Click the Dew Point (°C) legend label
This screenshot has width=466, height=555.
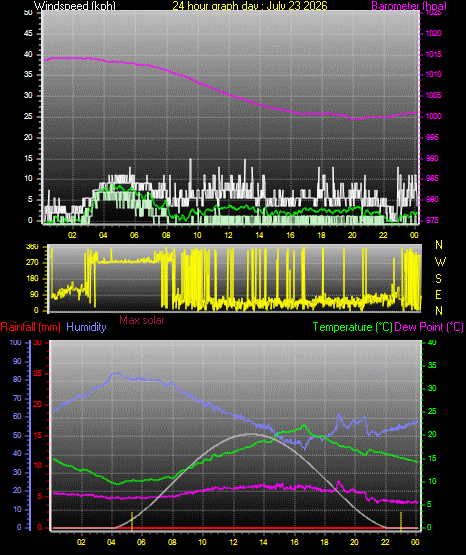click(429, 327)
